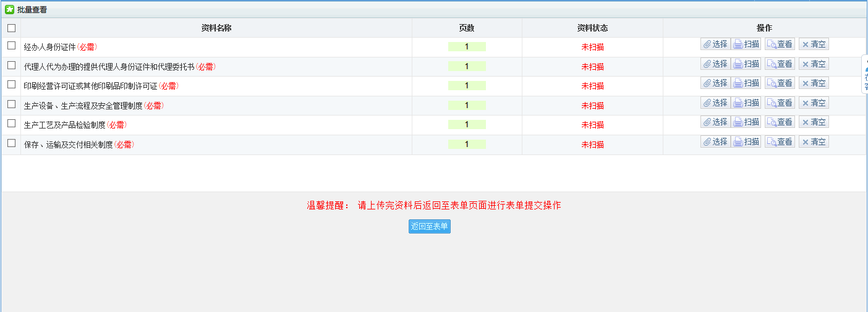The image size is (868, 312).
Task: Check the 生产工艺及产品检验制度 row checkbox
Action: pyautogui.click(x=11, y=124)
